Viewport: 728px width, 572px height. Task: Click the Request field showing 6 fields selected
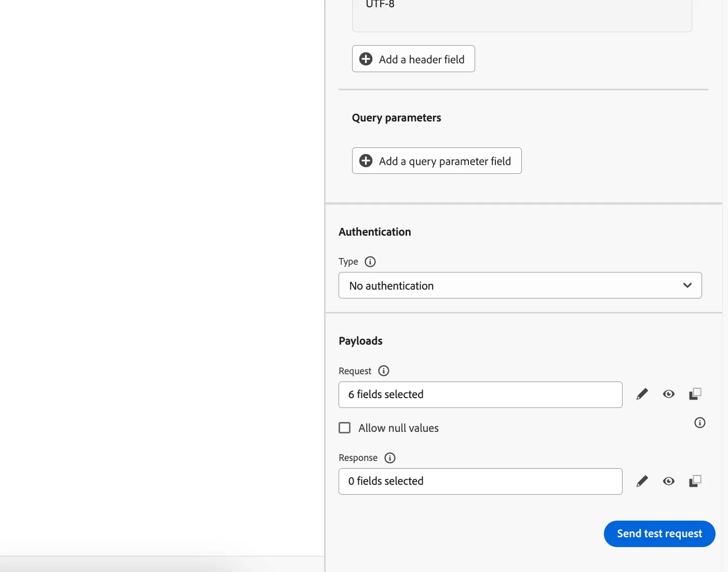tap(480, 394)
